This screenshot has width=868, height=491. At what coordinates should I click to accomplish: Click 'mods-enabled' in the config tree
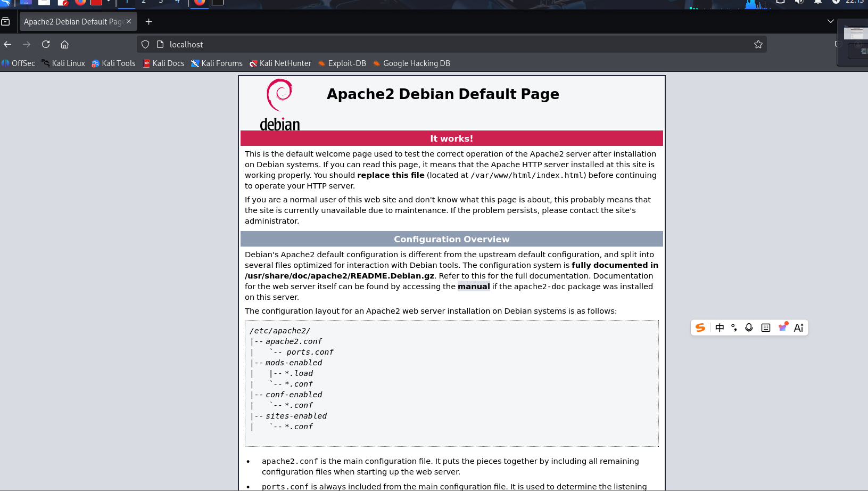coord(294,363)
